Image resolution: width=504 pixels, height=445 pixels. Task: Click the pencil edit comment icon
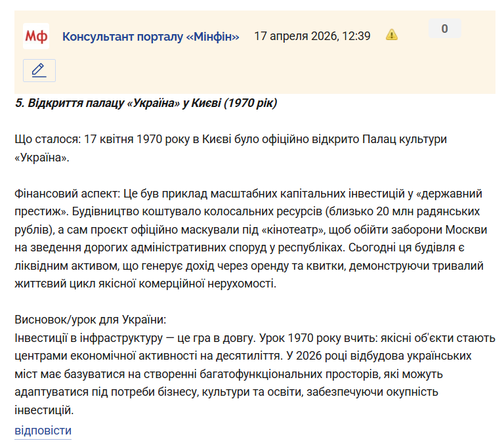(x=39, y=70)
